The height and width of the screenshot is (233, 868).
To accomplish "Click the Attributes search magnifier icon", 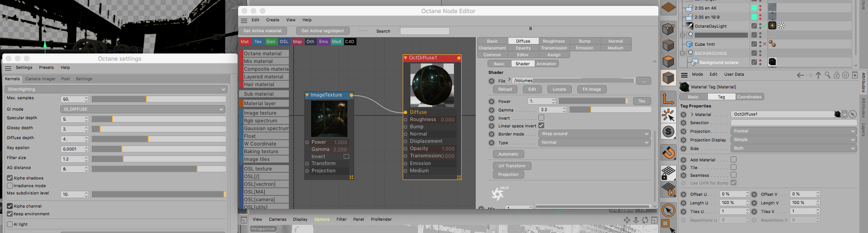I will point(828,75).
